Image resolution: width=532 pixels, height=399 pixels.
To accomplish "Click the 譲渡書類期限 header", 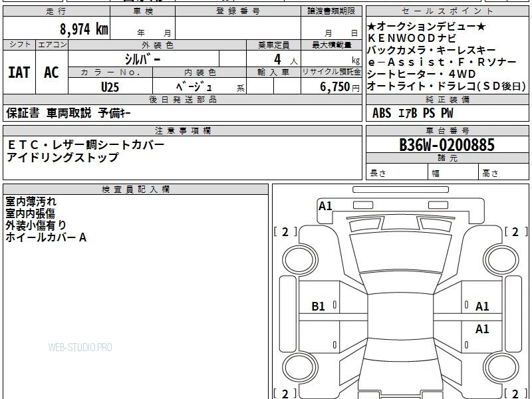I will point(331,11).
